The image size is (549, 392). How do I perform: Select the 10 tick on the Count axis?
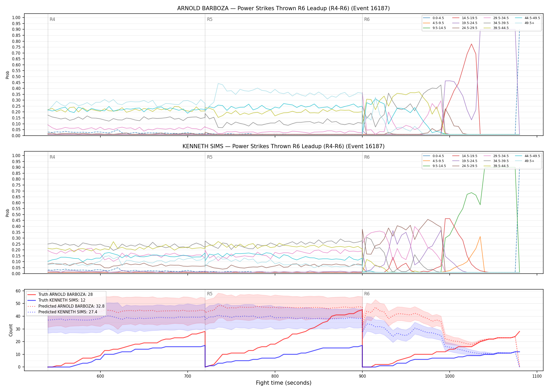click(x=18, y=354)
